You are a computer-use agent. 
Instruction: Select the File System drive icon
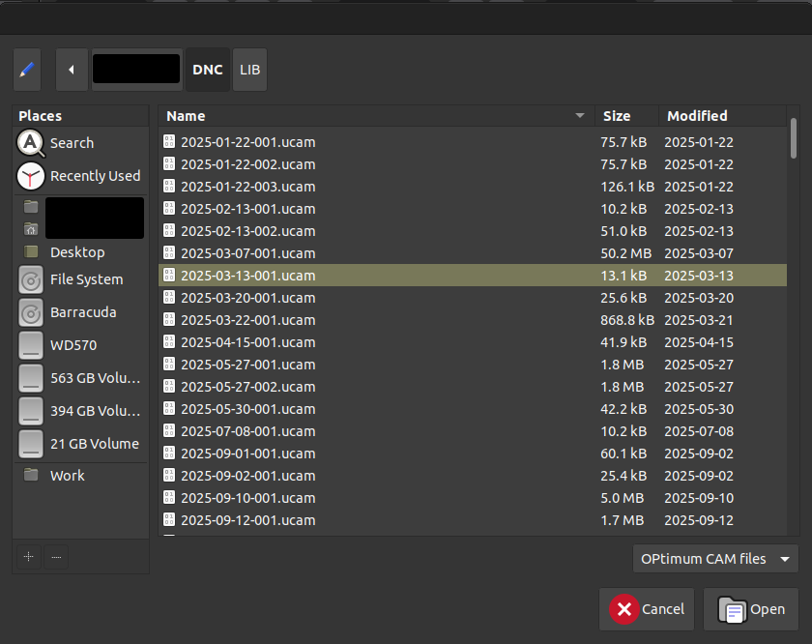pyautogui.click(x=32, y=280)
